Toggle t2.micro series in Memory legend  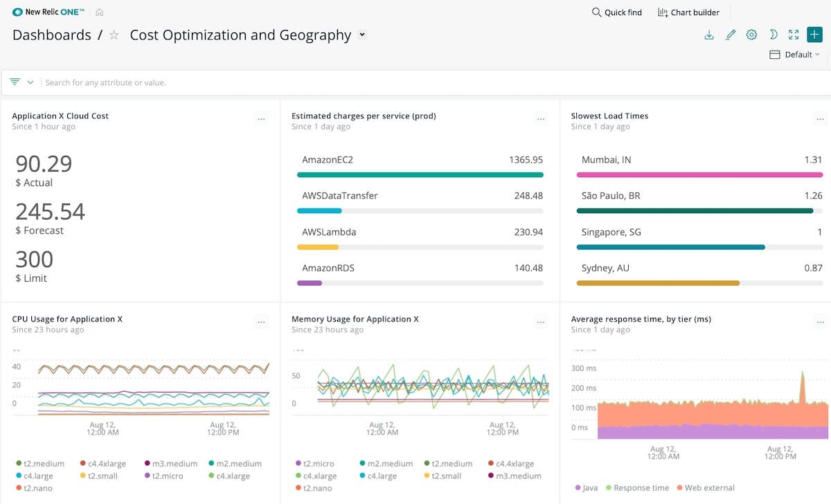(314, 464)
